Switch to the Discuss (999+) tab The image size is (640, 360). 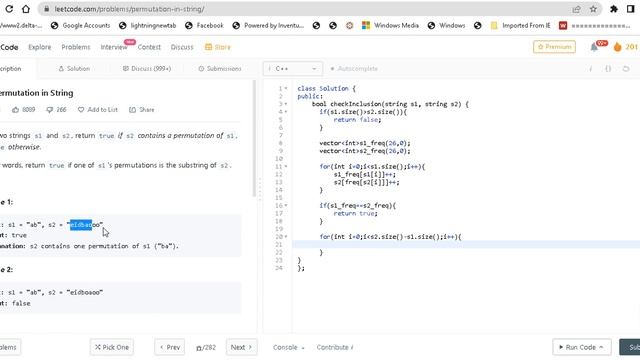point(147,69)
